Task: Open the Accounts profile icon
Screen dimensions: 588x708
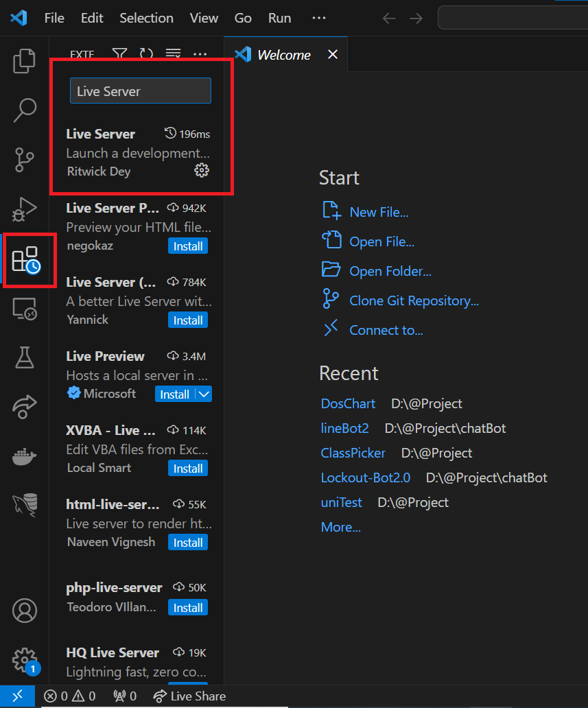Action: pos(25,611)
